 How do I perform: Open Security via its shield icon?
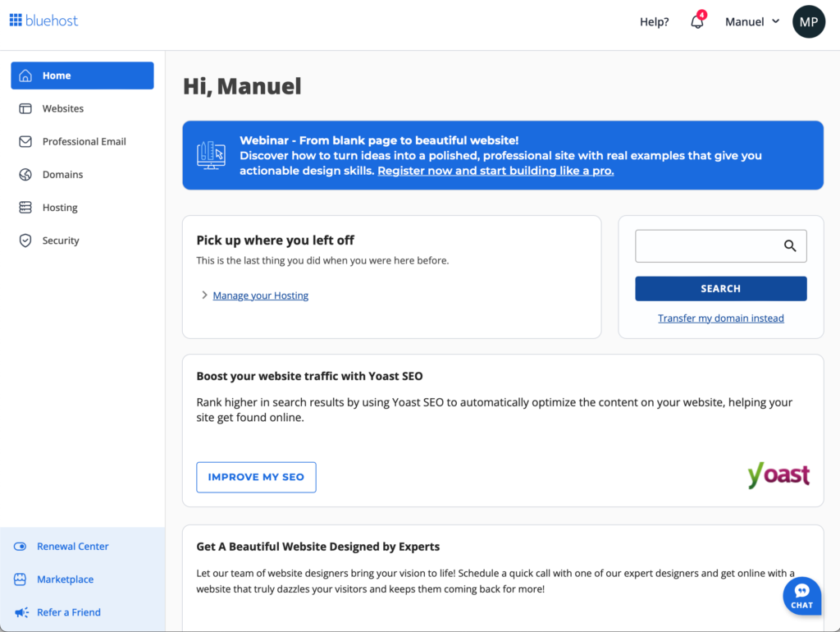tap(27, 240)
